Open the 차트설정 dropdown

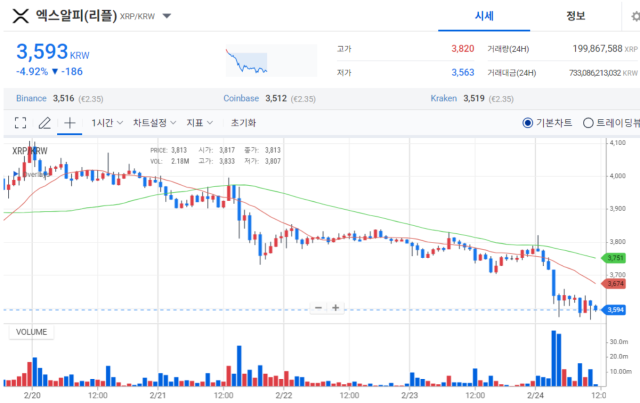154,123
